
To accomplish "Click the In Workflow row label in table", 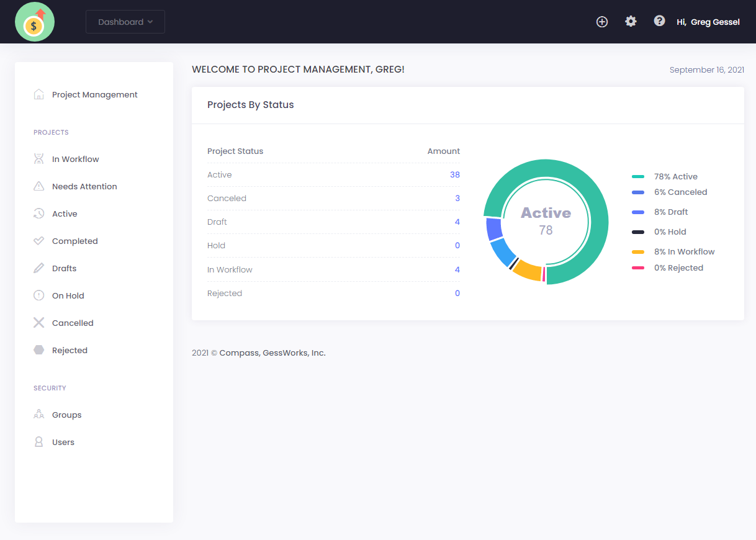I will [x=230, y=269].
